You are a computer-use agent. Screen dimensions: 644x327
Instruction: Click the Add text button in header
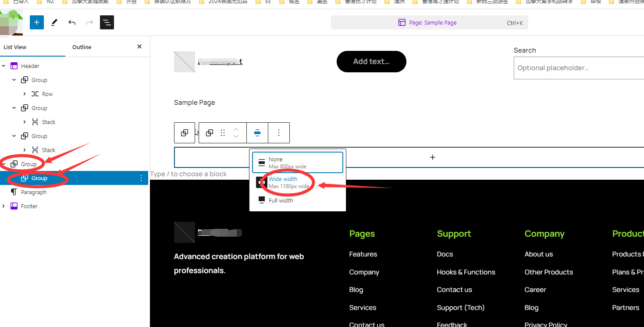point(371,62)
